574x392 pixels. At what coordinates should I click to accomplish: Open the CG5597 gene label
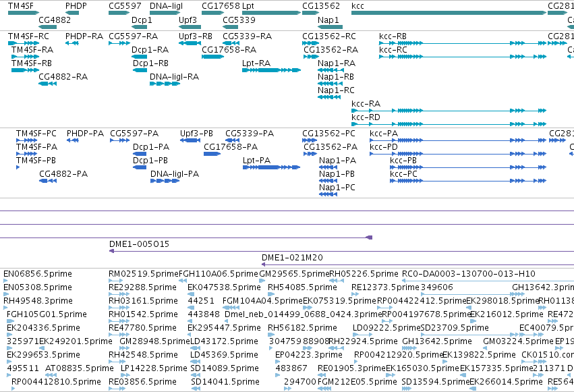[125, 6]
